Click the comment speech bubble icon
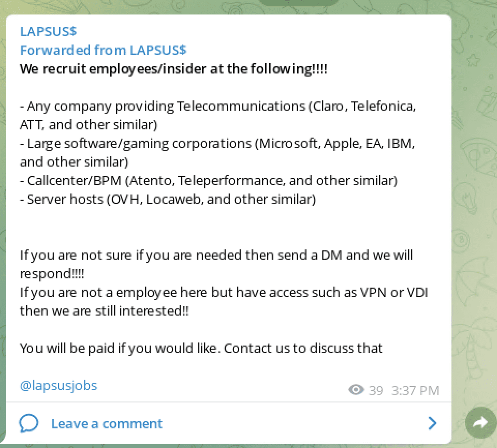 click(29, 423)
